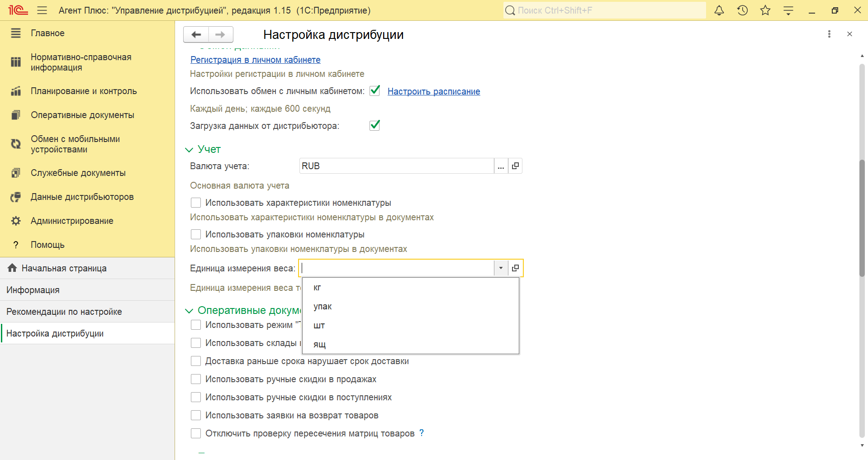The height and width of the screenshot is (460, 868).
Task: Click the vertical scrollbar thumb
Action: 862,217
